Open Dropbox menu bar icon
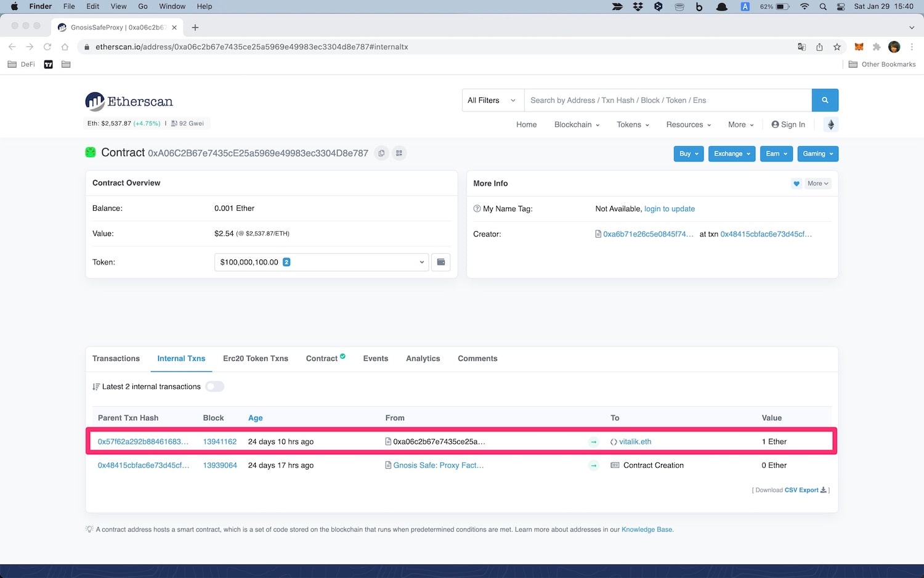 click(638, 6)
